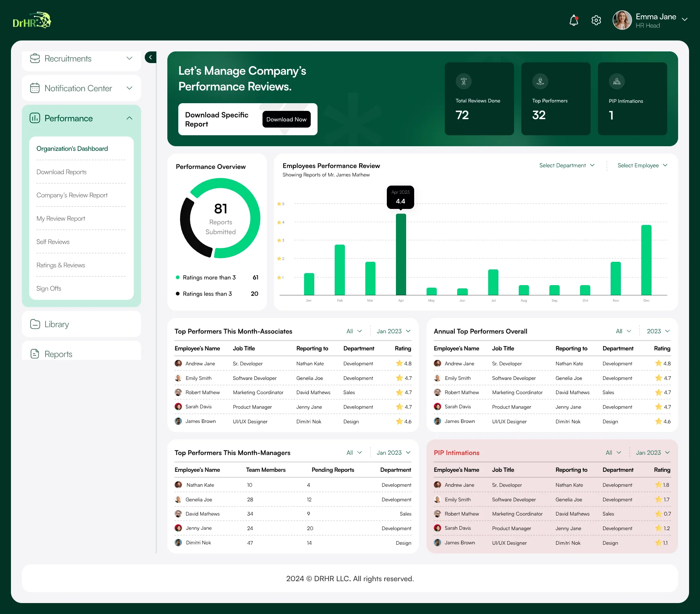This screenshot has height=614, width=700.
Task: Open the Select Department dropdown
Action: (x=567, y=166)
